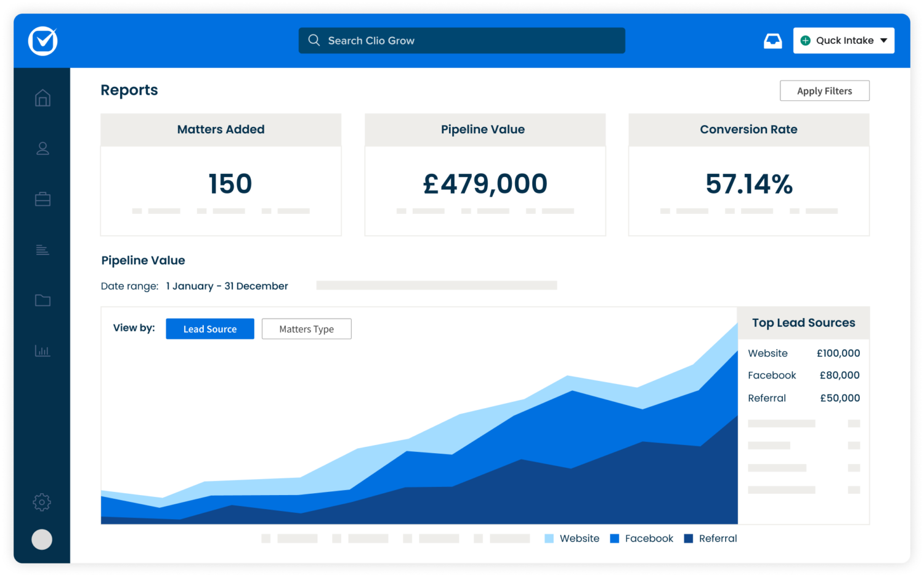Open the Home dashboard from the sidebar
The width and height of the screenshot is (924, 577).
click(x=42, y=97)
